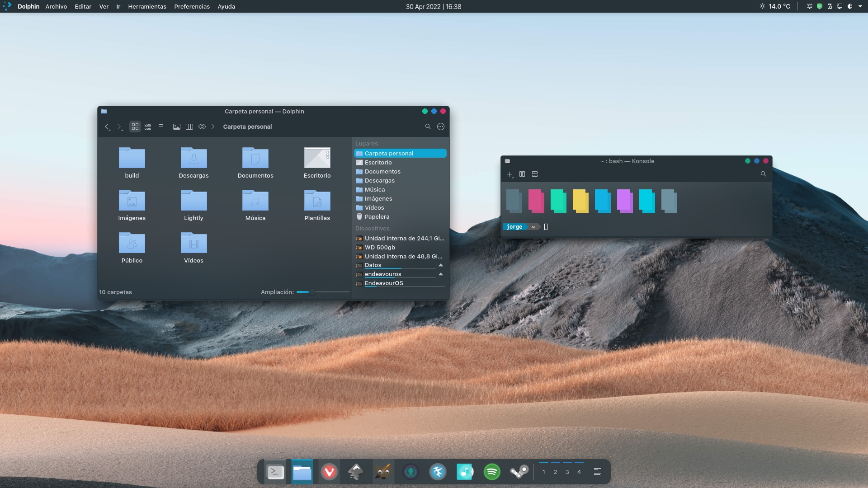Select the compact view mode in Dolphin
The image size is (868, 488).
pyautogui.click(x=147, y=127)
